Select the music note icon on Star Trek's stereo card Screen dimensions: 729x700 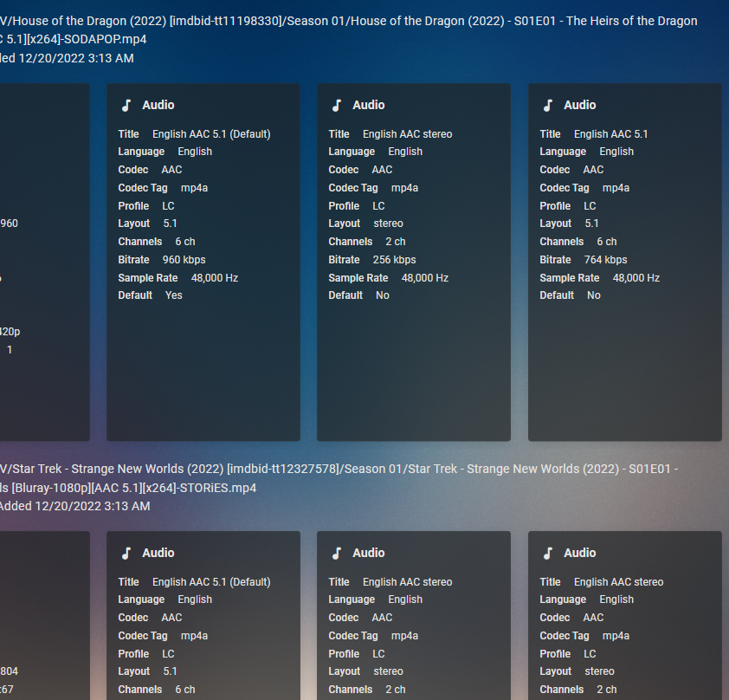tap(337, 553)
